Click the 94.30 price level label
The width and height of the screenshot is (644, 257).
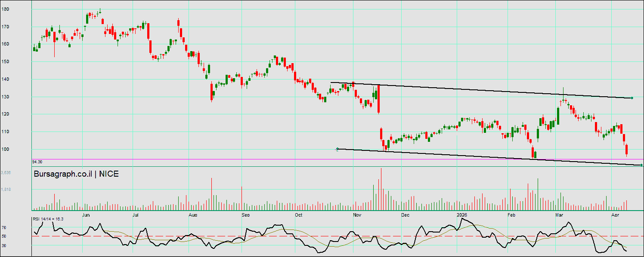(37, 162)
